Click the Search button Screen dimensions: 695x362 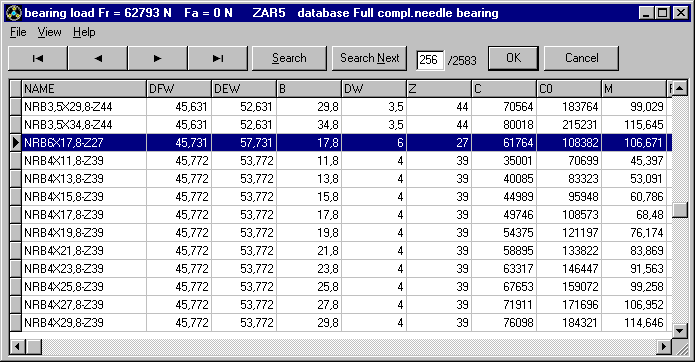pyautogui.click(x=289, y=58)
